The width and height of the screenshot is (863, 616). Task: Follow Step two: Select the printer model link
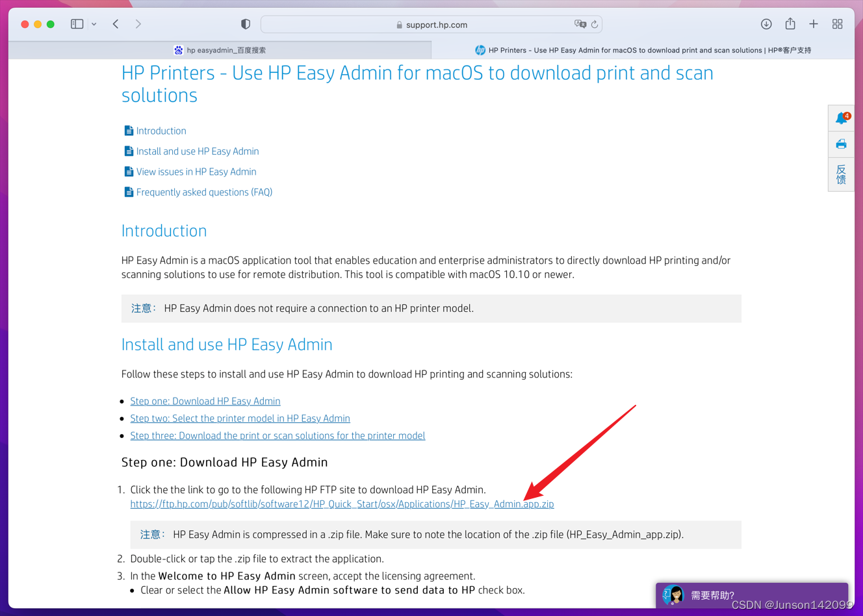240,418
